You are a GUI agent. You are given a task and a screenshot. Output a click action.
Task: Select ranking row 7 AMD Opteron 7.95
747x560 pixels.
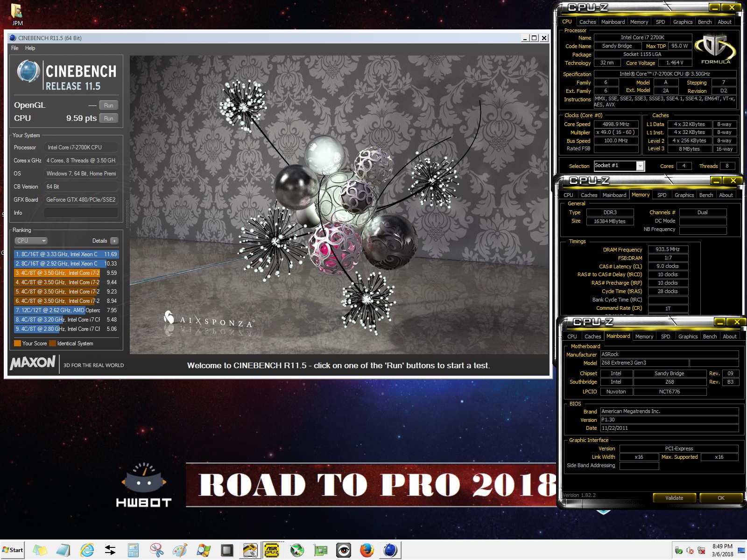tap(66, 310)
